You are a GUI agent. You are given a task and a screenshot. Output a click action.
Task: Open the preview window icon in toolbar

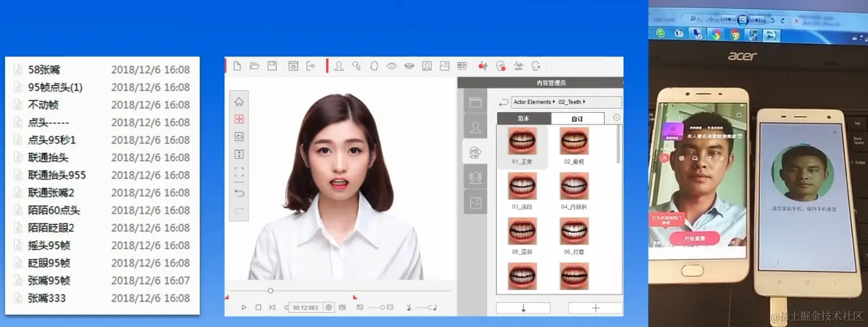click(293, 66)
